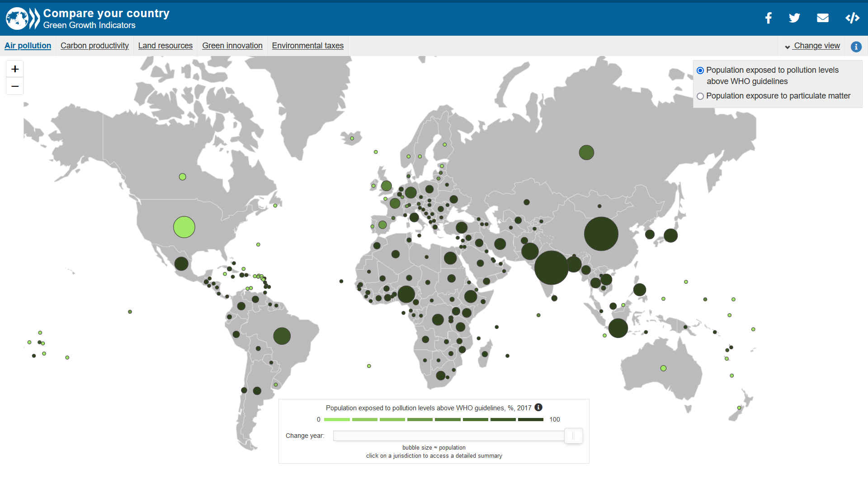Open the Air pollution tab

click(x=28, y=45)
